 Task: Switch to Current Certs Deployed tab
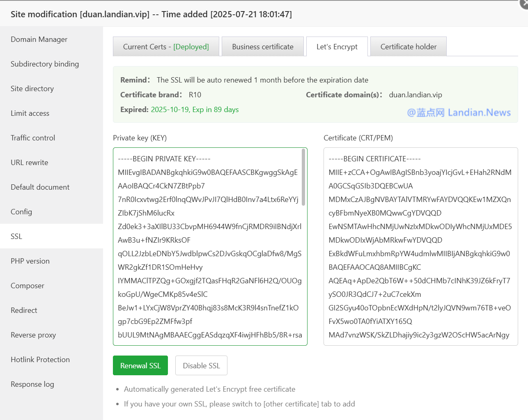tap(166, 47)
